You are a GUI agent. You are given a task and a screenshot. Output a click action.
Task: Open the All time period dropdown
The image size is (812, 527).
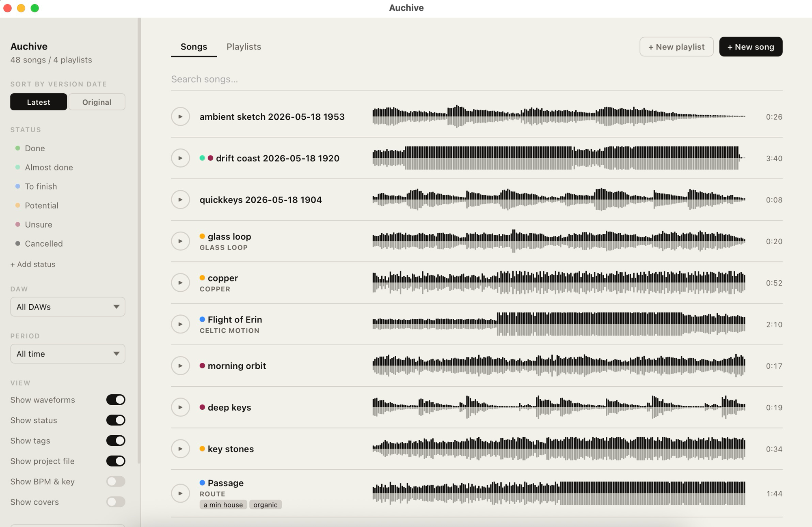[68, 354]
